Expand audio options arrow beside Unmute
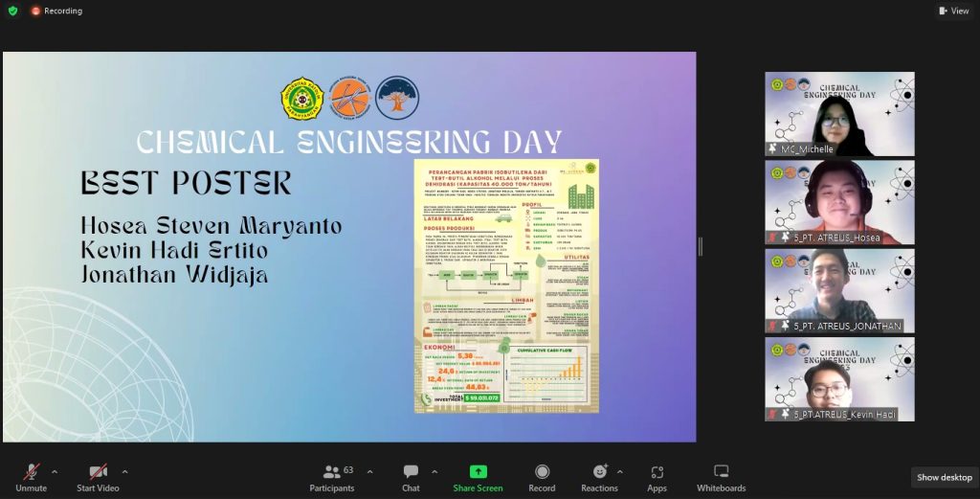980x499 pixels. coord(55,471)
